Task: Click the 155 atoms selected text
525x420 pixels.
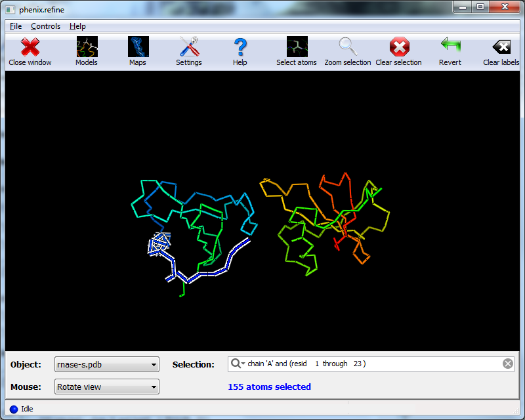Action: (269, 387)
